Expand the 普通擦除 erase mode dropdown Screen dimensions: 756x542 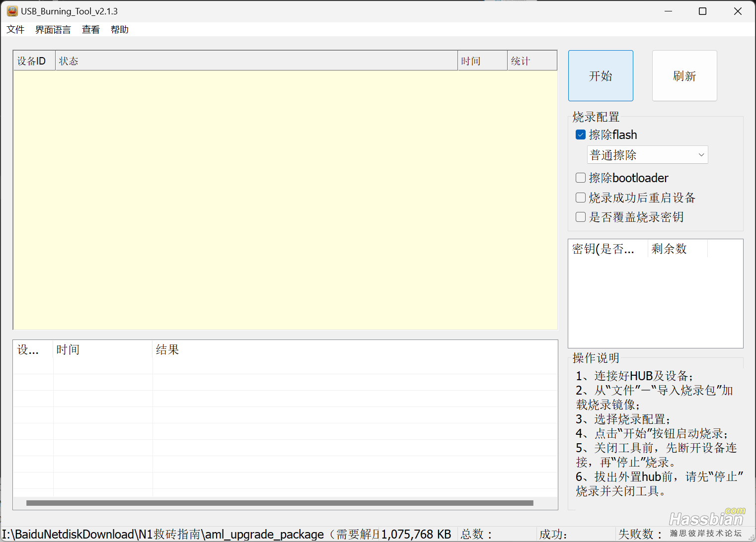point(648,155)
